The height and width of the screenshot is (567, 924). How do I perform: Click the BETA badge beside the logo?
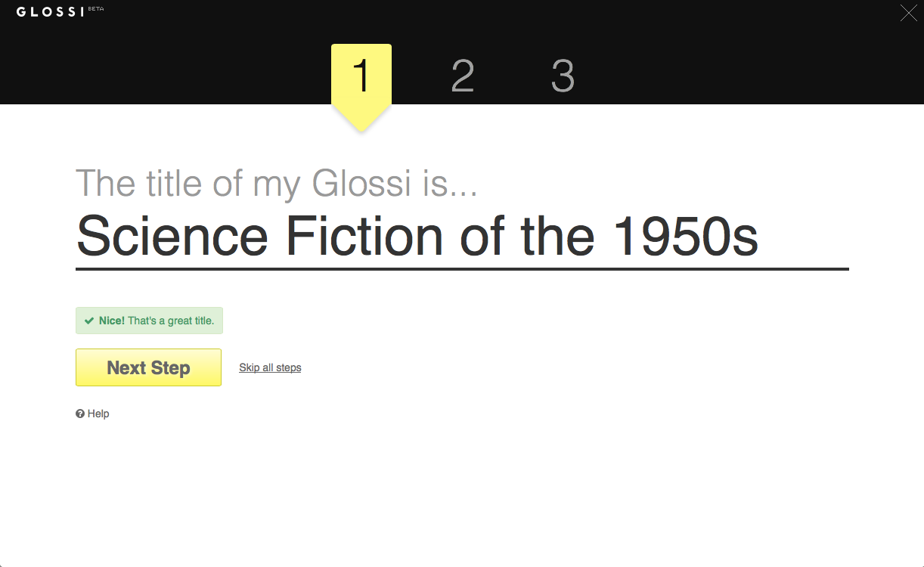(x=96, y=9)
